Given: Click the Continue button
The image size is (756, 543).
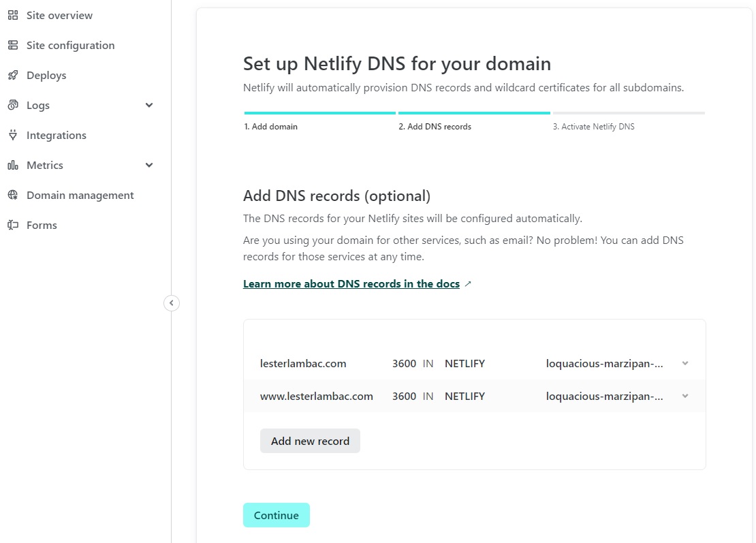Looking at the screenshot, I should 277,515.
